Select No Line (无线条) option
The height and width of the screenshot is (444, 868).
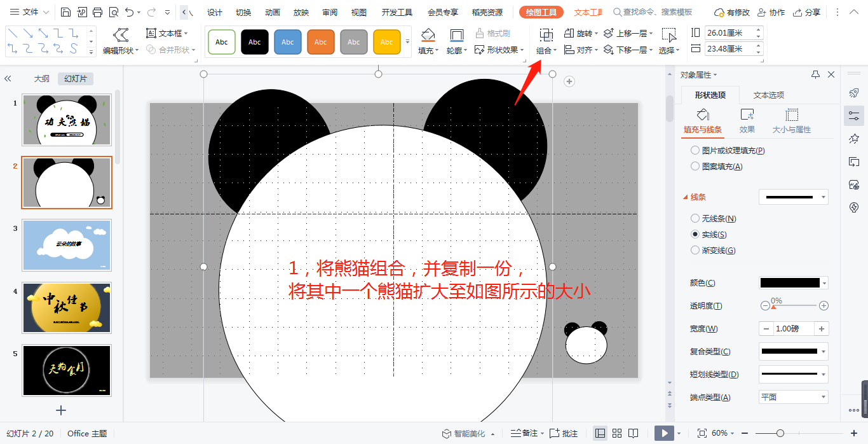(714, 218)
